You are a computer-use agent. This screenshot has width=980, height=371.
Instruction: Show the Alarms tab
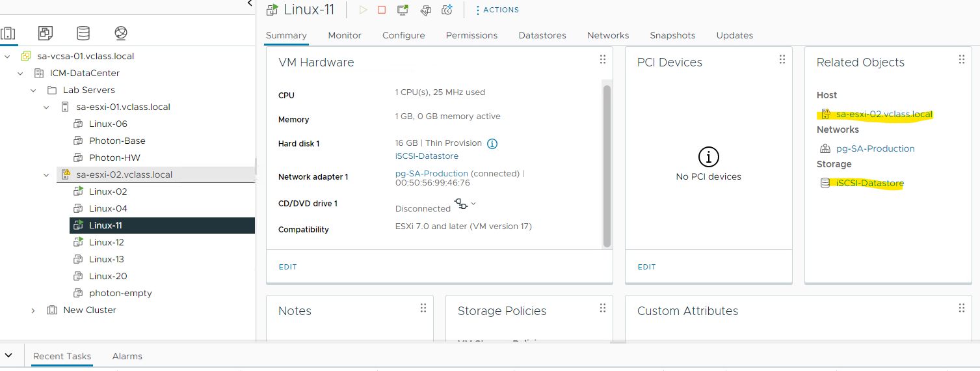(x=127, y=357)
